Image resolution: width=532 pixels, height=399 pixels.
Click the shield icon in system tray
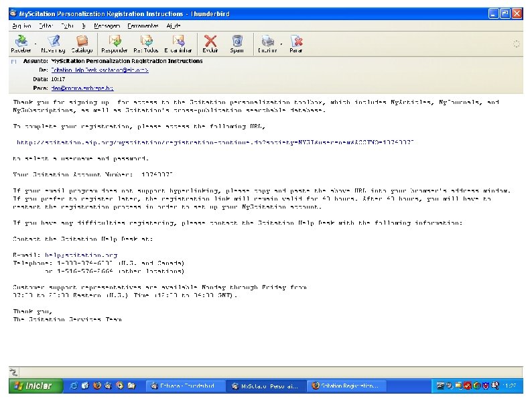click(486, 386)
